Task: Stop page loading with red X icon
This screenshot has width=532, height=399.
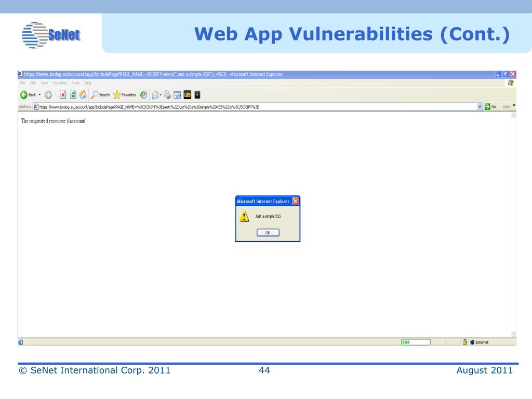Action: (63, 95)
